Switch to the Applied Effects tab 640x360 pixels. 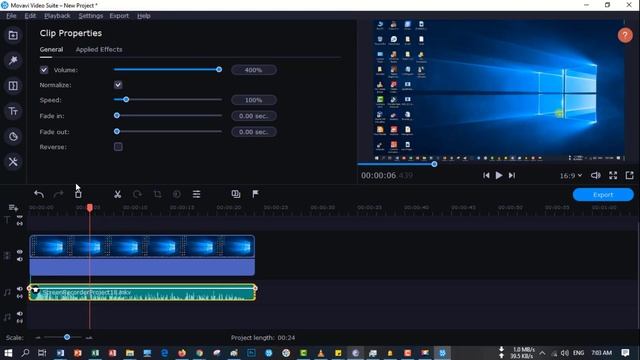(x=99, y=49)
